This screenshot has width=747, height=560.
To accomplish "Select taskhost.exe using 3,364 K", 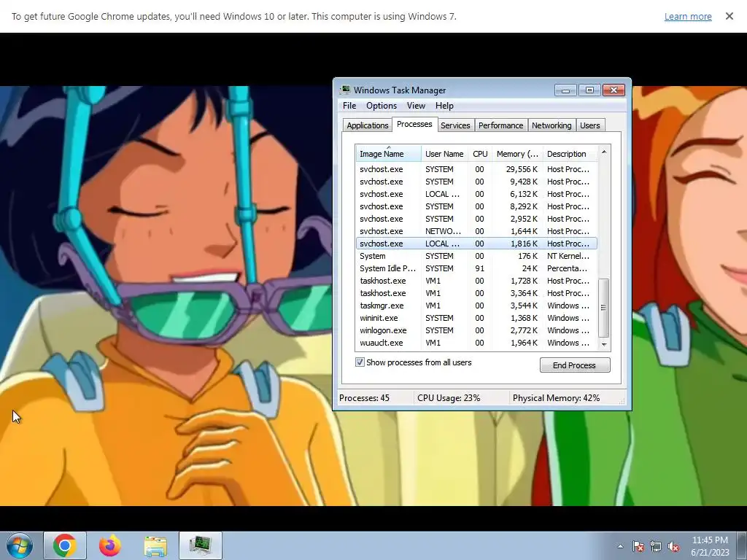I will point(476,293).
